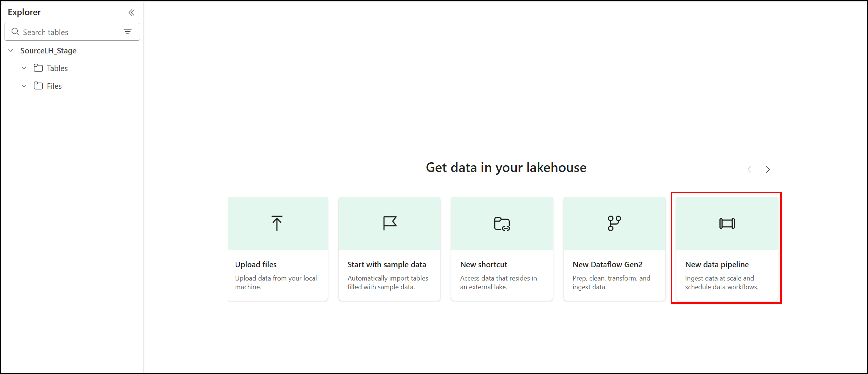
Task: Click into the Search tables field
Action: pos(67,32)
